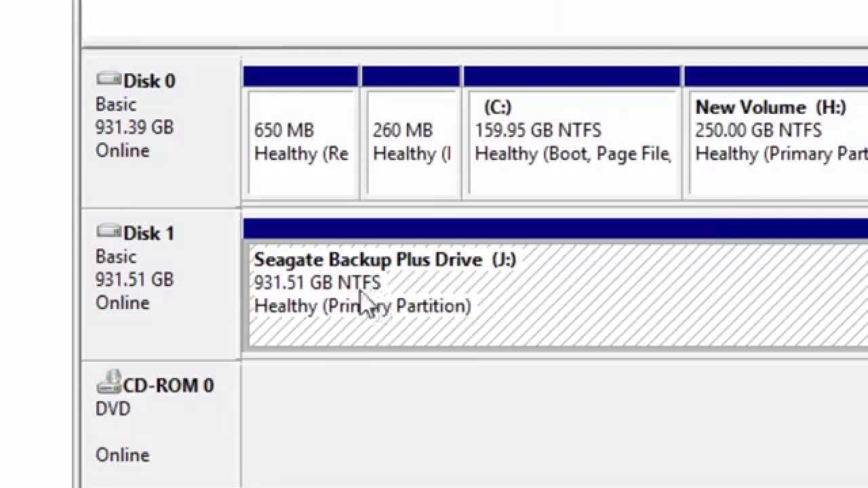Click the Online status under Disk 0

point(122,150)
